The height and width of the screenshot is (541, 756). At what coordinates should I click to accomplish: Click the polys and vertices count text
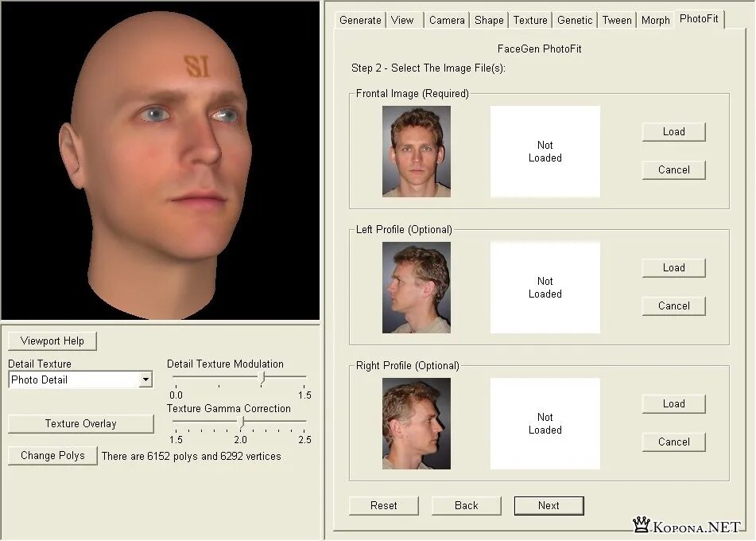pyautogui.click(x=191, y=456)
